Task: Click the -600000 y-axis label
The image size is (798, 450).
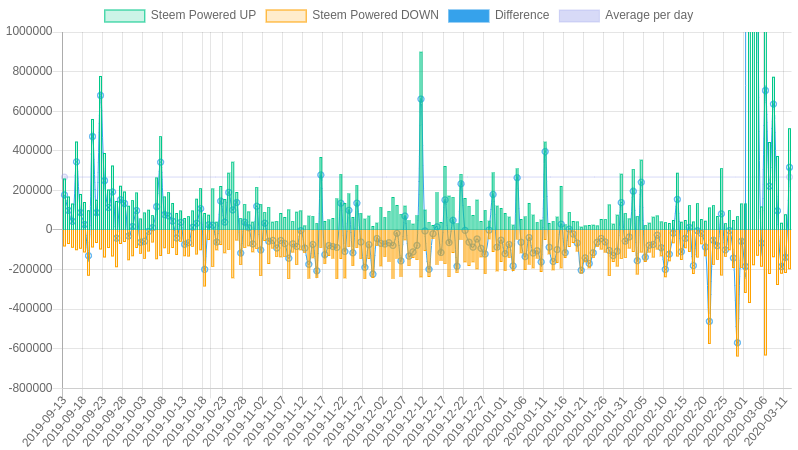Action: (31, 348)
